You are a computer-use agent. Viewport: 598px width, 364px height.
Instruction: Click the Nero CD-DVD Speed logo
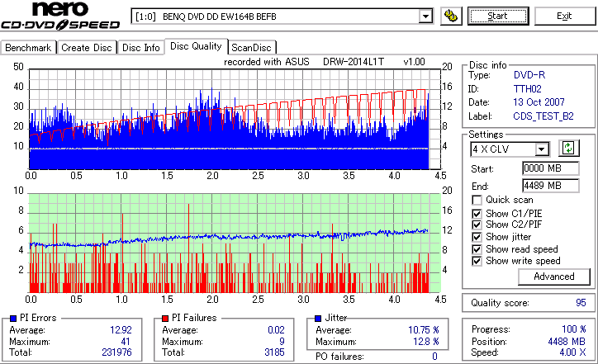pos(60,16)
